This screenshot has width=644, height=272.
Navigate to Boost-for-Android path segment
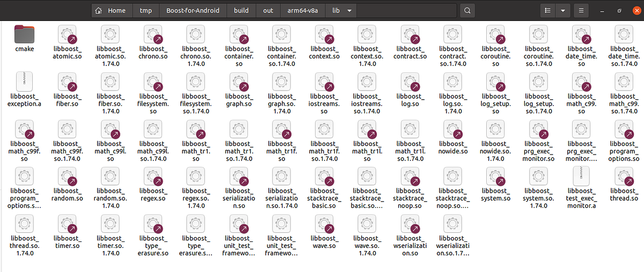[193, 10]
